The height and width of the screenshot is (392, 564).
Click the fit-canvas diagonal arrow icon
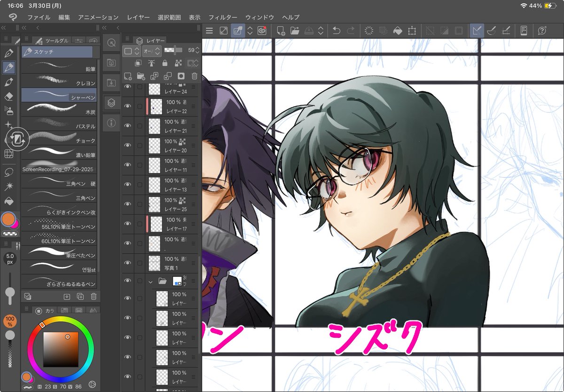tap(224, 31)
